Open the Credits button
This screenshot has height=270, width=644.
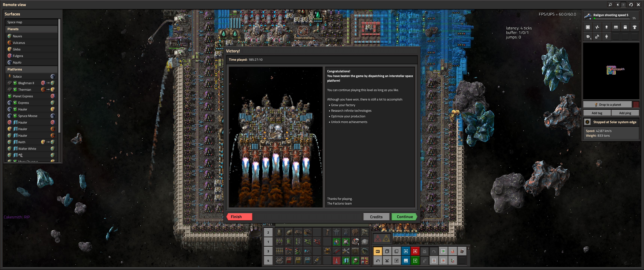pyautogui.click(x=376, y=217)
